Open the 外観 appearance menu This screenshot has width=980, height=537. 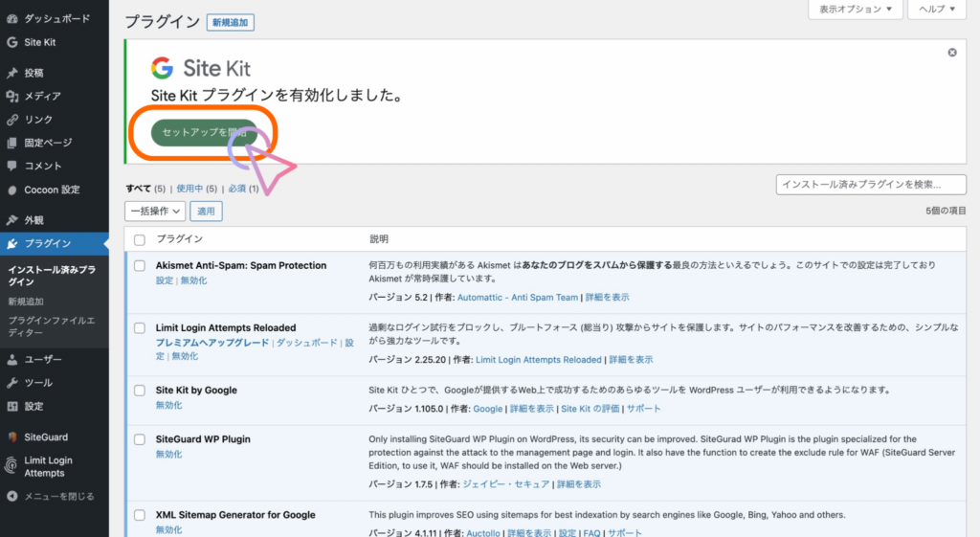34,220
